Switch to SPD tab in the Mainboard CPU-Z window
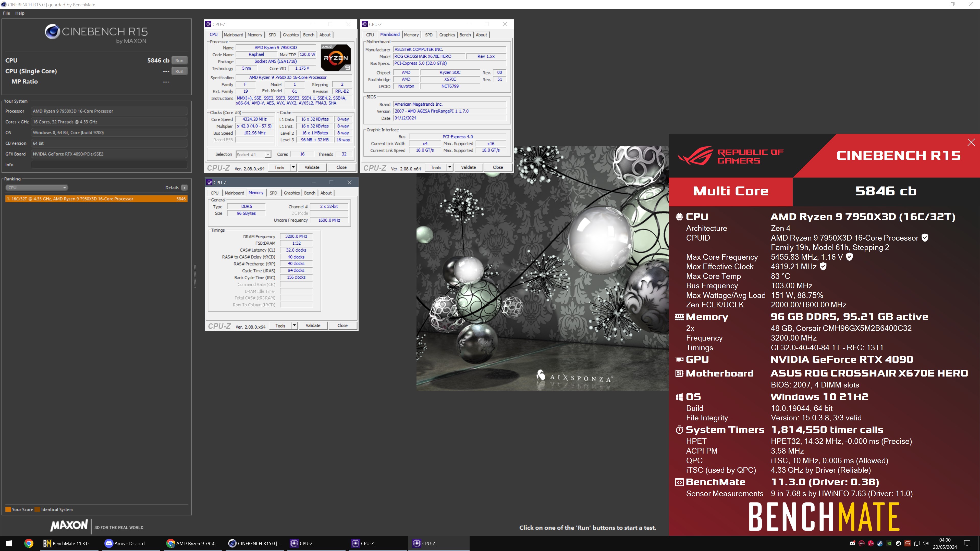 (429, 35)
